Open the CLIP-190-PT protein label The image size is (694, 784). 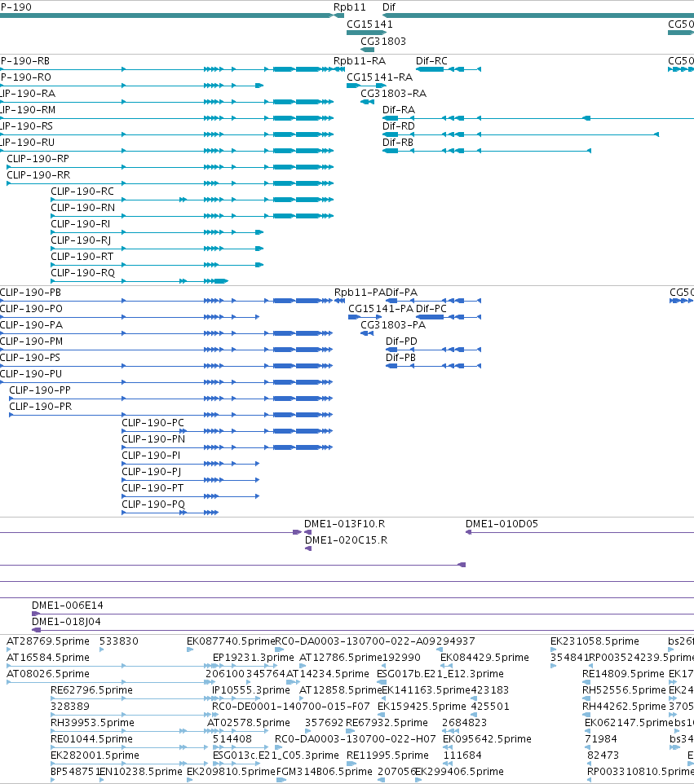tap(153, 487)
